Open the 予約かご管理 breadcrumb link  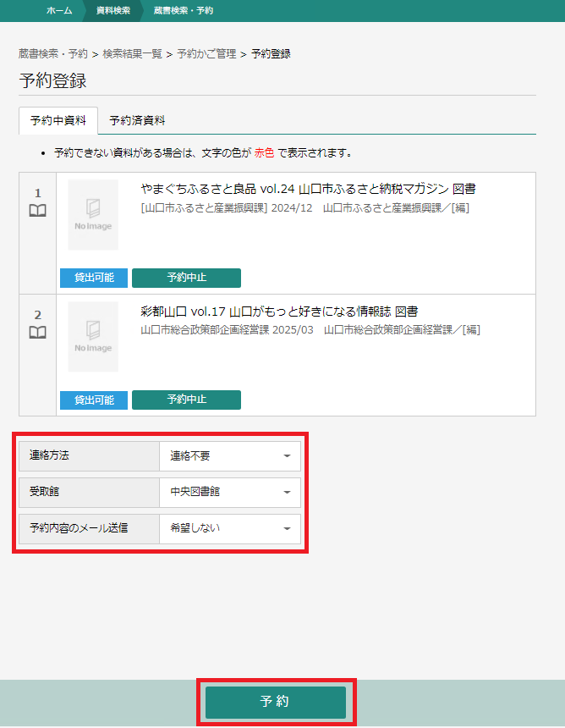[x=206, y=54]
